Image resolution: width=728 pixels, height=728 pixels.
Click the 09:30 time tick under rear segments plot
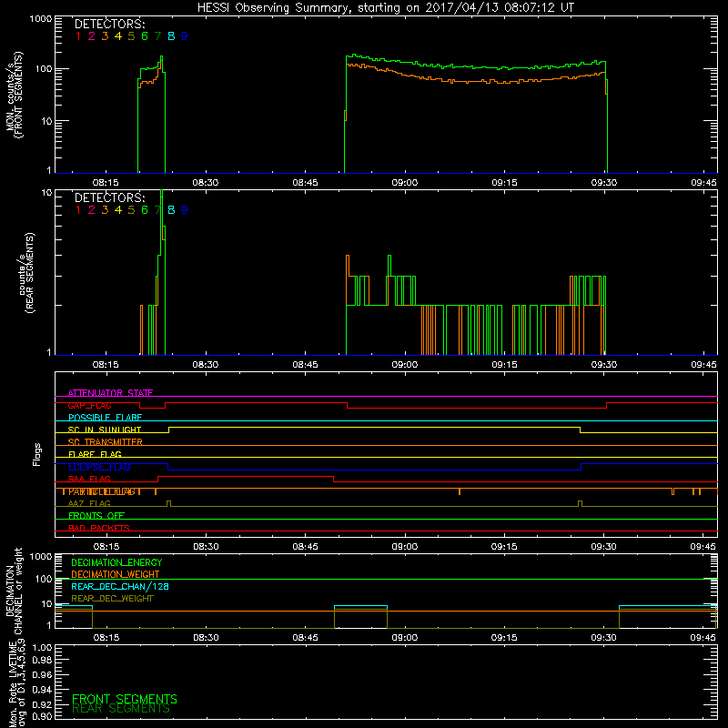point(604,365)
